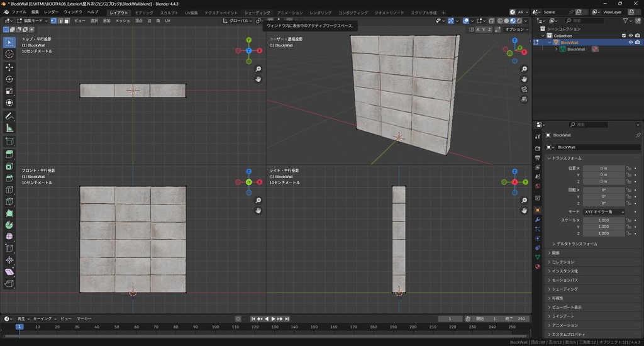Viewport: 644px width, 346px height.
Task: Switch to the Modeling workspace tab
Action: tap(144, 13)
